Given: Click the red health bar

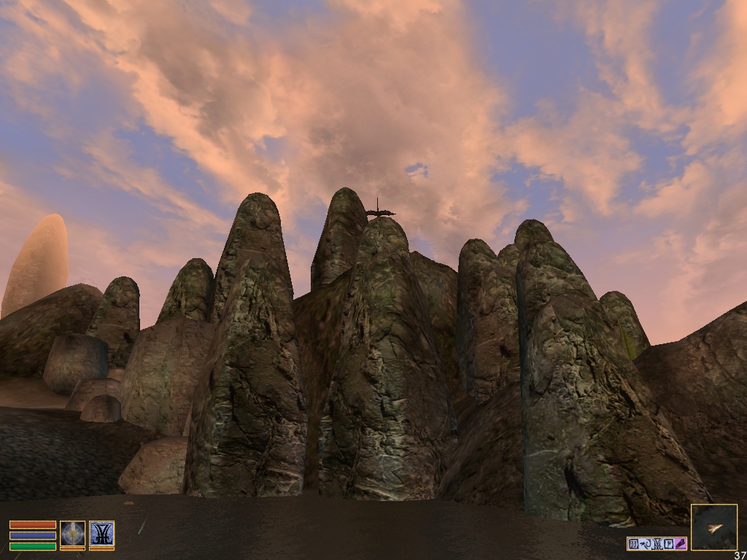Looking at the screenshot, I should coord(33,525).
